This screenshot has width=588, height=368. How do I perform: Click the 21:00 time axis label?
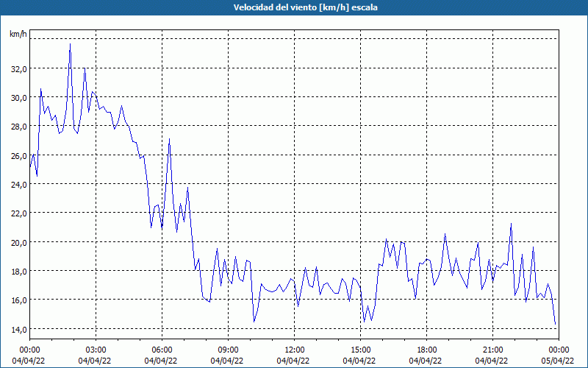point(492,350)
